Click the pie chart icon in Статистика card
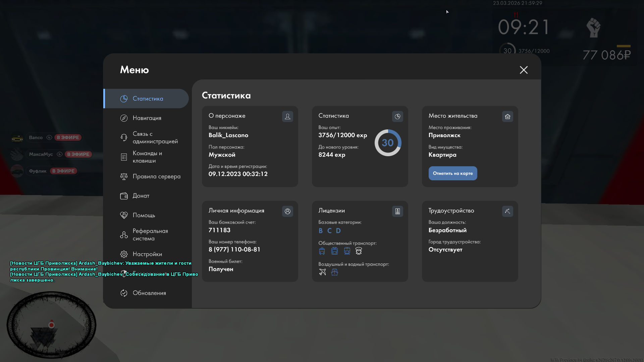The image size is (644, 362). click(x=397, y=116)
